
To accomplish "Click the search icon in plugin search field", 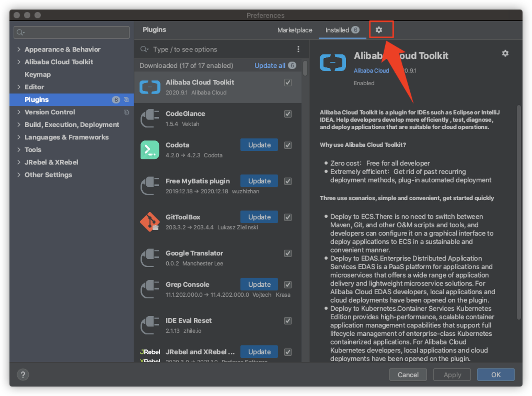I will click(x=144, y=49).
